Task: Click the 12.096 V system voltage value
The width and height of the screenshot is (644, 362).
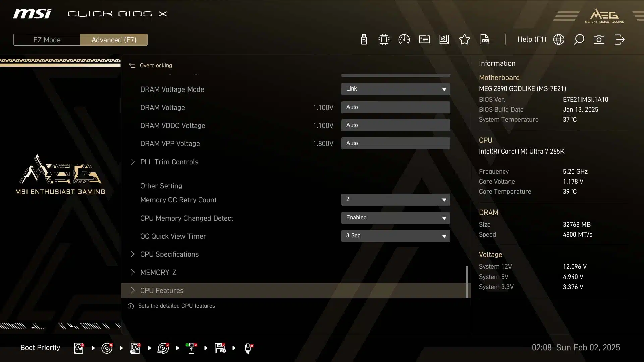Action: (x=575, y=267)
